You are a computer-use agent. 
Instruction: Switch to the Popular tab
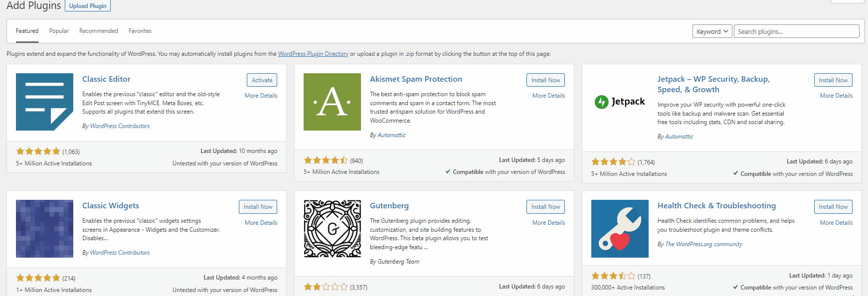click(59, 31)
